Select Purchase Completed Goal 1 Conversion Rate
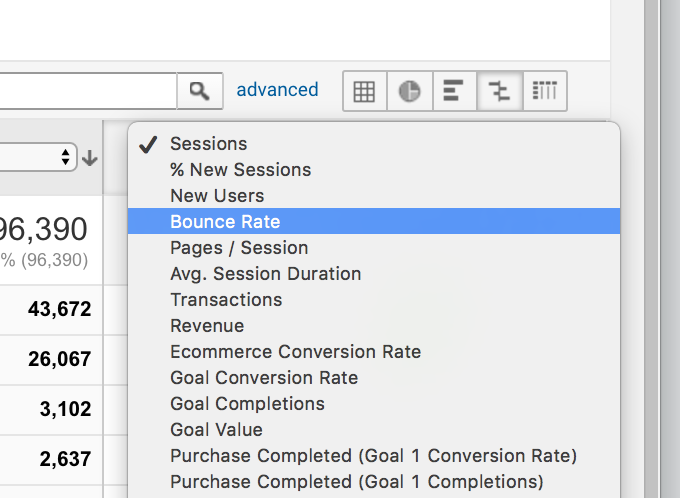 pos(374,455)
